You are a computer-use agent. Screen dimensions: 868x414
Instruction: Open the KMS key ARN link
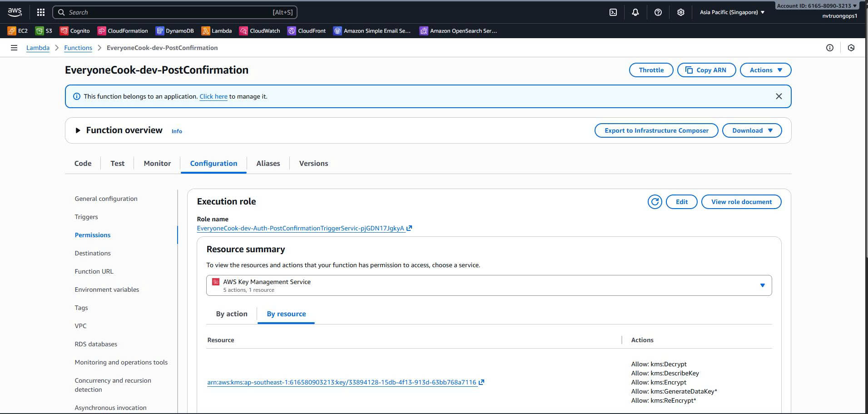(342, 382)
